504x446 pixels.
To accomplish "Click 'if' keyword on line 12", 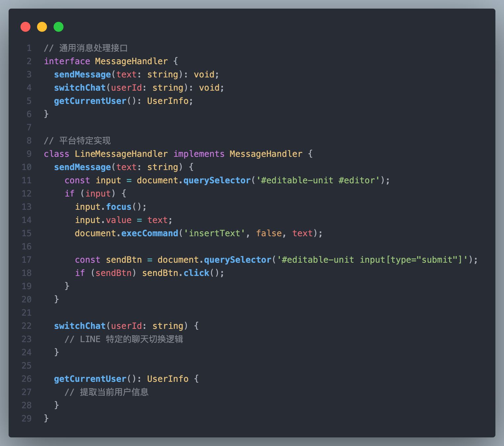I will click(x=70, y=194).
